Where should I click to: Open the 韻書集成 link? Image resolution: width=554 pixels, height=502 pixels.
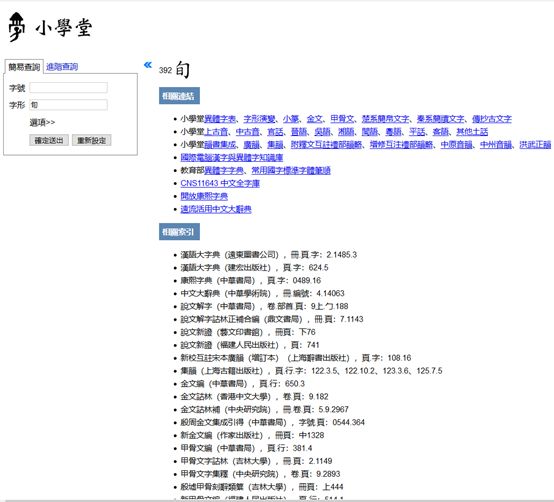[x=220, y=144]
